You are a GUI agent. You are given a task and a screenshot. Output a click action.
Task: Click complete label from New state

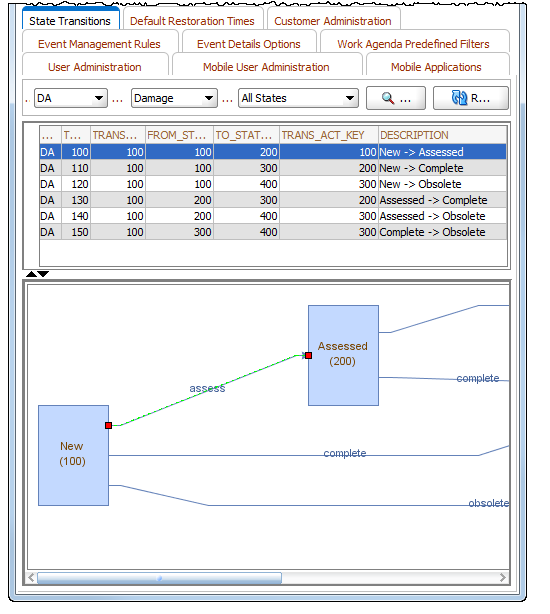tap(345, 453)
